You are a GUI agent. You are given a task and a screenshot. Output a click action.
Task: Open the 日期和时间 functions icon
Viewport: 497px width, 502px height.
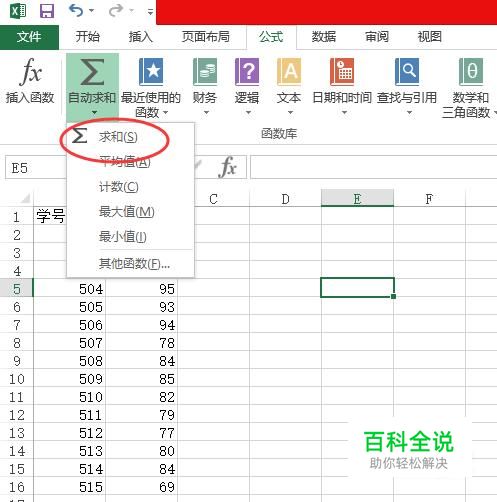(x=342, y=72)
